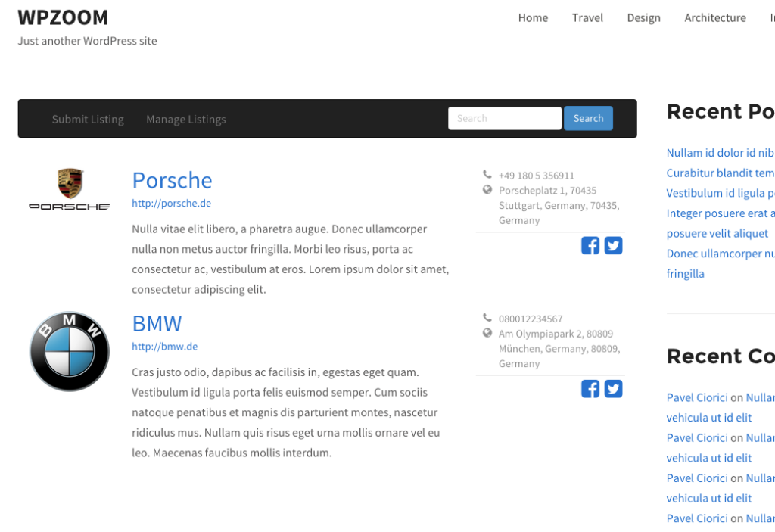Click the 'Porscheplatz 1, 70435' address text
The height and width of the screenshot is (532, 775).
point(548,191)
